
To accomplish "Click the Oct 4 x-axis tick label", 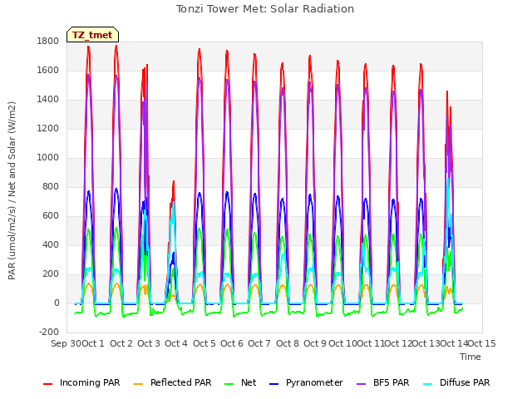I will pyautogui.click(x=176, y=343).
